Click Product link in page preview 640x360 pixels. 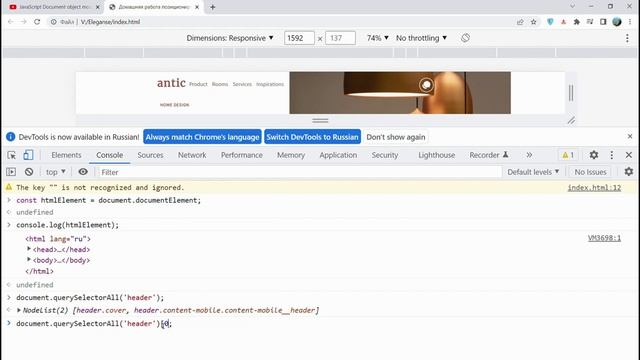click(x=198, y=84)
